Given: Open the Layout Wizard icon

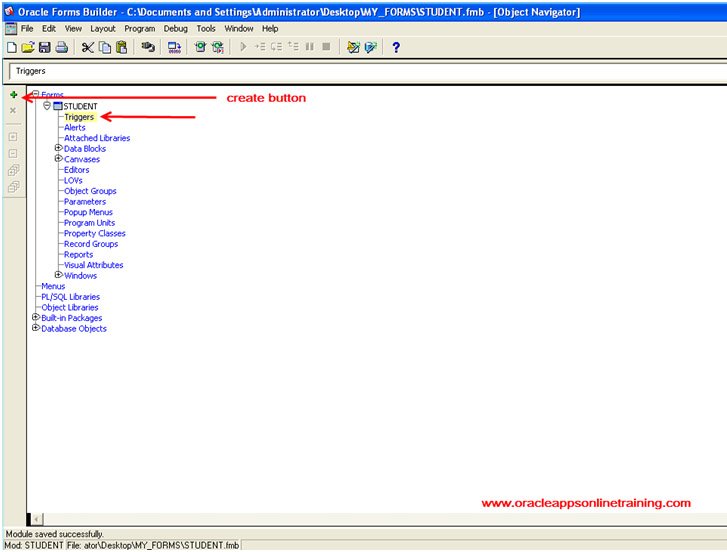Looking at the screenshot, I should pos(370,47).
